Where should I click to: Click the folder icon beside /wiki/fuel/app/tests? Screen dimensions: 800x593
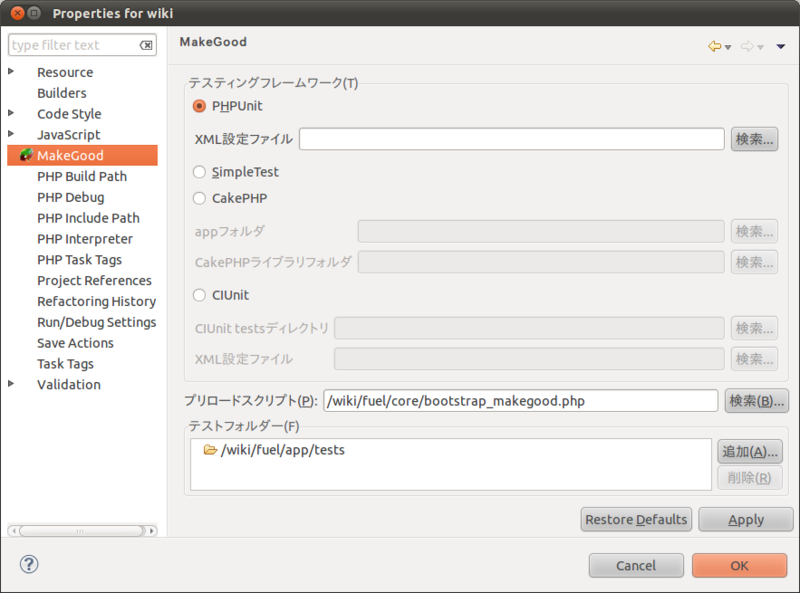tap(210, 450)
